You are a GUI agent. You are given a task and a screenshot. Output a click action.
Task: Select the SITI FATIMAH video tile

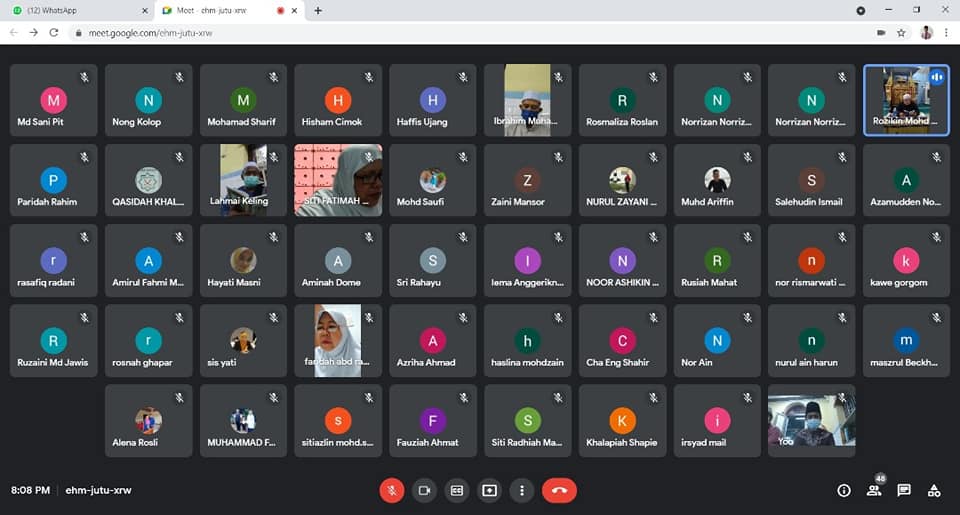338,180
